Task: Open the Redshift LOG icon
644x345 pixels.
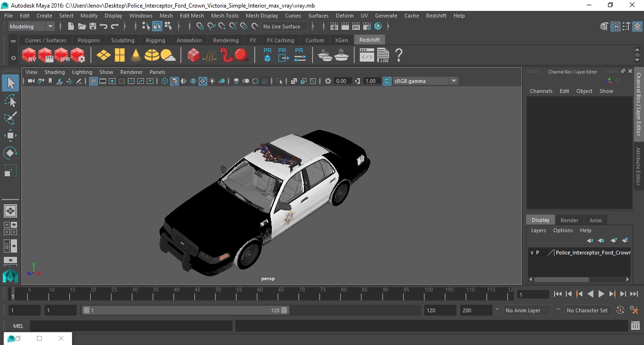Action: (383, 55)
